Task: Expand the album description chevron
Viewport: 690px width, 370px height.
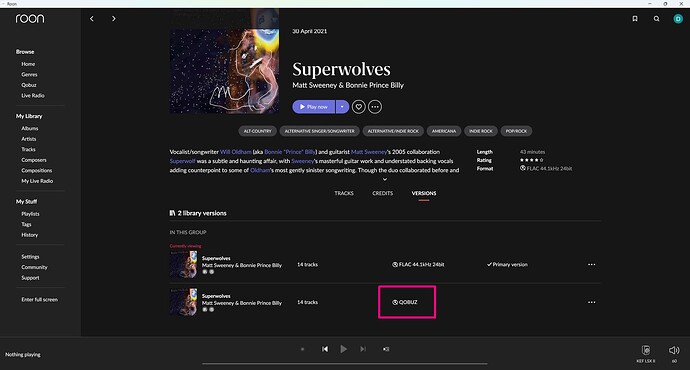Action: click(x=385, y=180)
